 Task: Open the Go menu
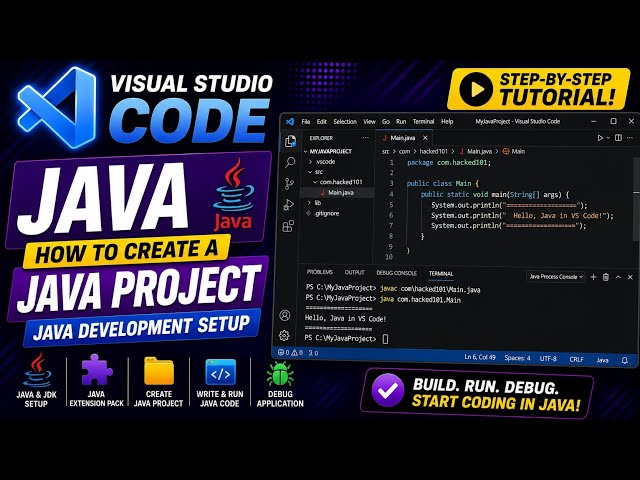coord(386,122)
